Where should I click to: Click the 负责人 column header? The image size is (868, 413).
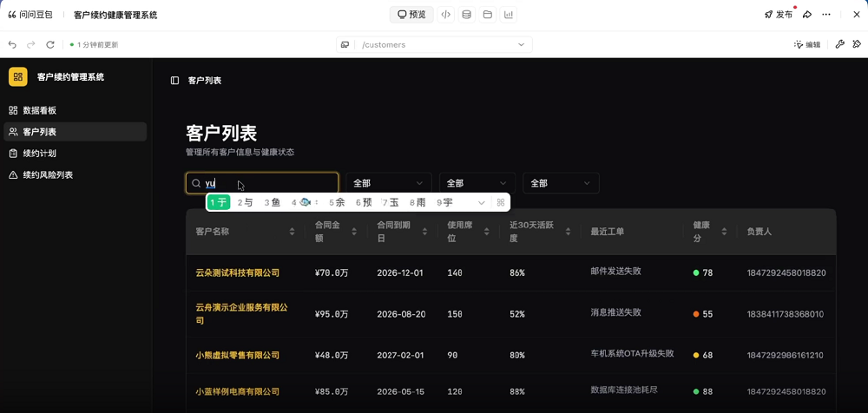[759, 232]
